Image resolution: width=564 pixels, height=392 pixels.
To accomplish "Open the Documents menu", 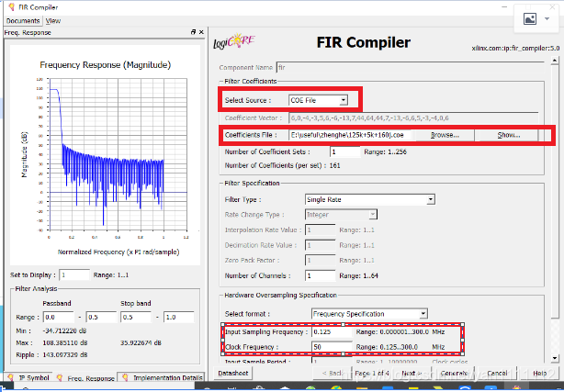I will pyautogui.click(x=23, y=21).
